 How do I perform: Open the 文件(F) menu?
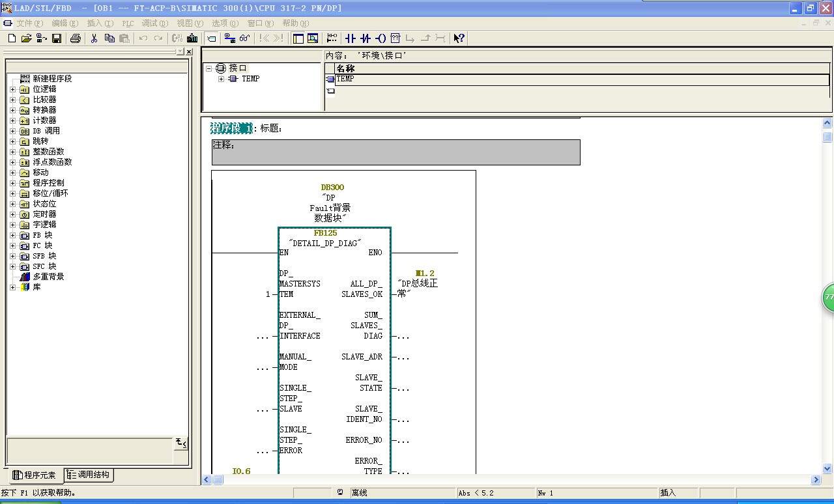coord(30,23)
